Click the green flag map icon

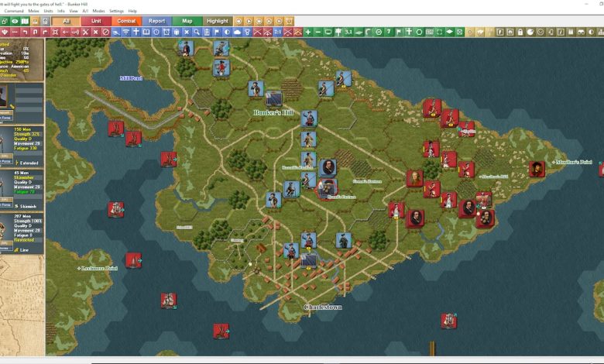pyautogui.click(x=399, y=33)
